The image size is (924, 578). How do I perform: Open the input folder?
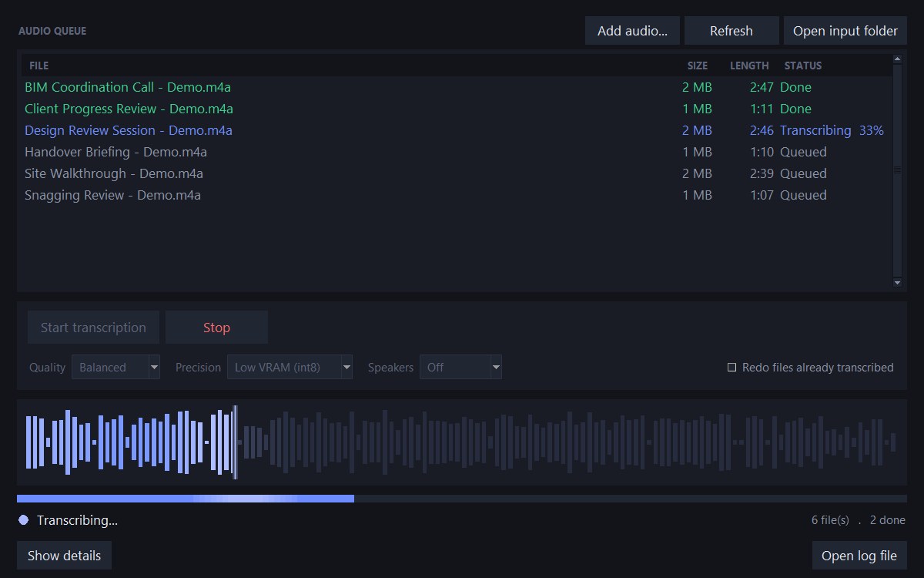click(845, 31)
